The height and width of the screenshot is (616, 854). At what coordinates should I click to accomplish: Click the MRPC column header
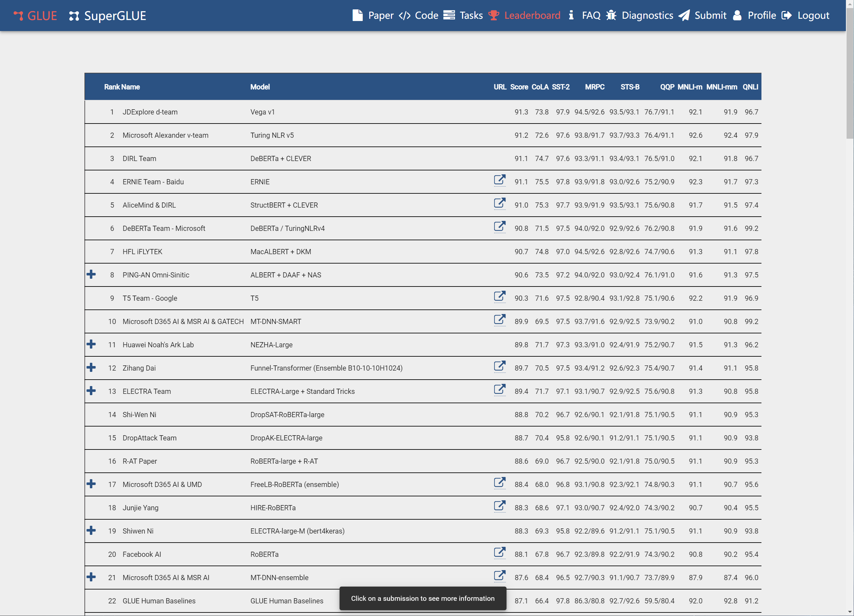pyautogui.click(x=594, y=87)
